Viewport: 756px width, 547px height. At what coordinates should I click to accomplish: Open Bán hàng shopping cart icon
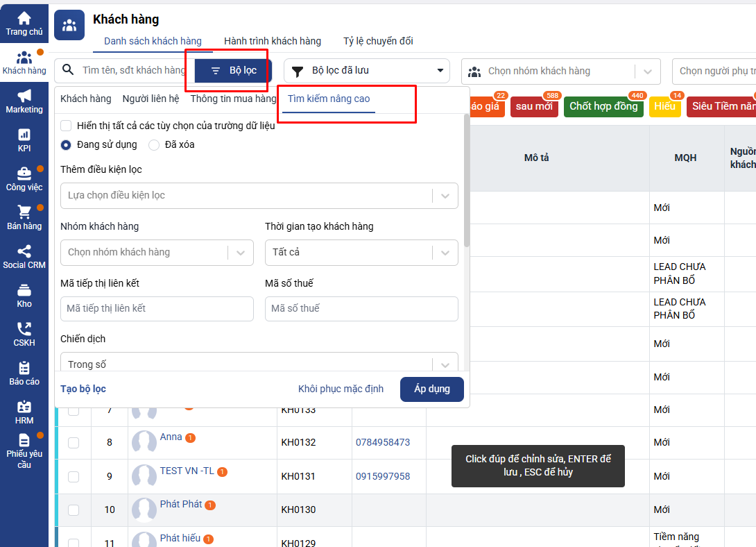coord(24,212)
